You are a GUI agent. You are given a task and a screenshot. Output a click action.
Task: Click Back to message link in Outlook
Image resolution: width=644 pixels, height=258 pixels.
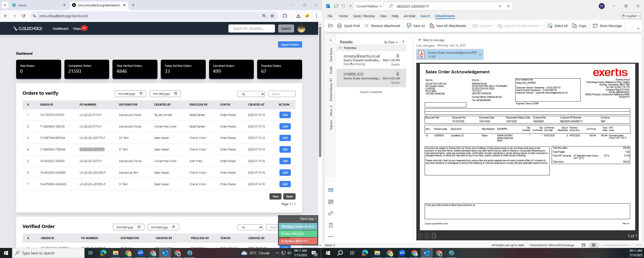pyautogui.click(x=431, y=40)
